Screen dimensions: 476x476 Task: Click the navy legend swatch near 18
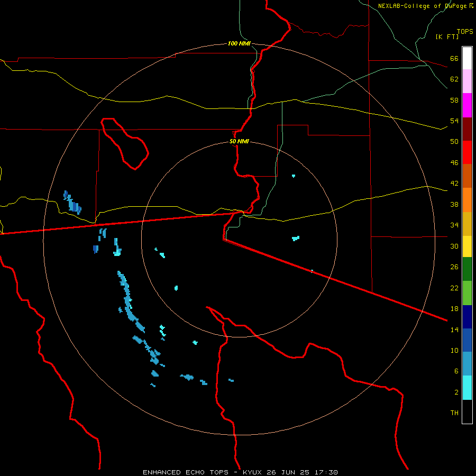(x=467, y=317)
